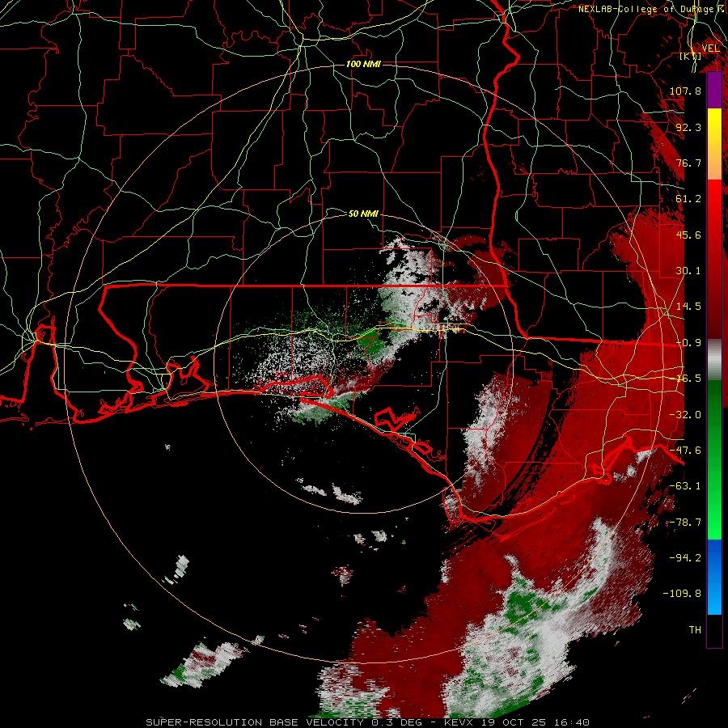Screen dimensions: 728x728
Task: Click the [KT] units label
Action: click(691, 56)
